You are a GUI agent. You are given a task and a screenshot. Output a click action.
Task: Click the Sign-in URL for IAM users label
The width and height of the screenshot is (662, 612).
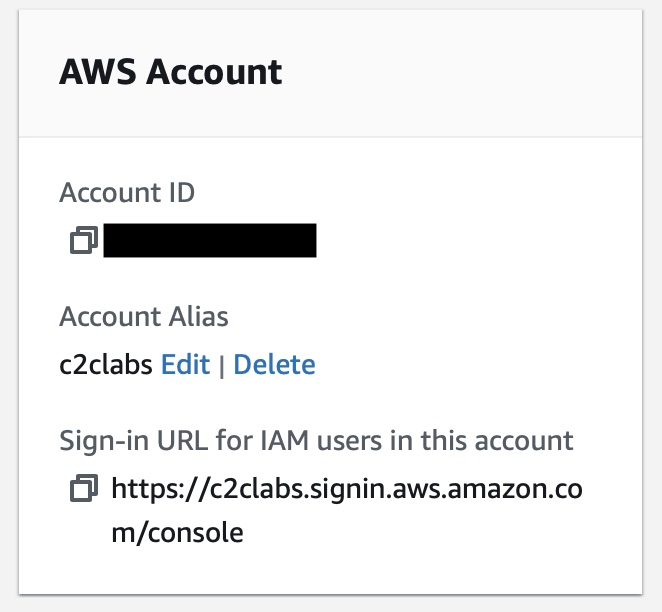[x=316, y=440]
